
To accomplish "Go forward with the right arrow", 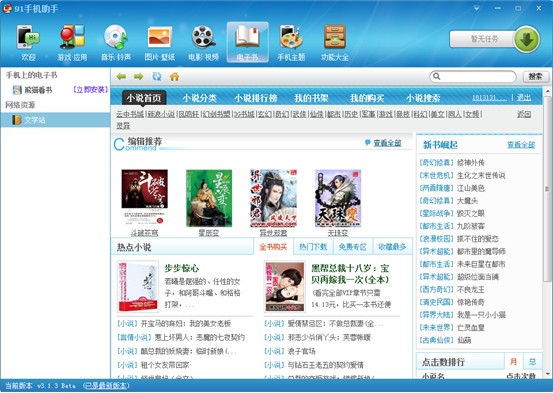I will tap(139, 77).
